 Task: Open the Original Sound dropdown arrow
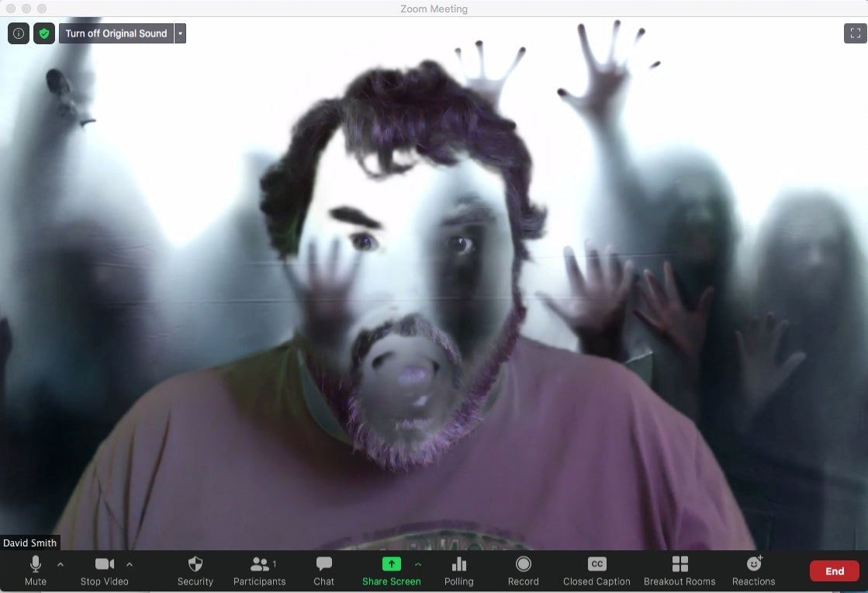[x=180, y=33]
